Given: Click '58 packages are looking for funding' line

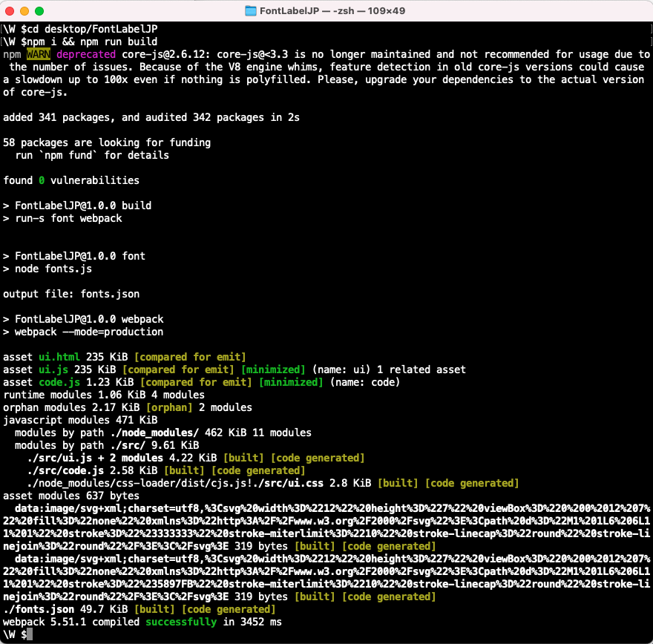Looking at the screenshot, I should (107, 142).
